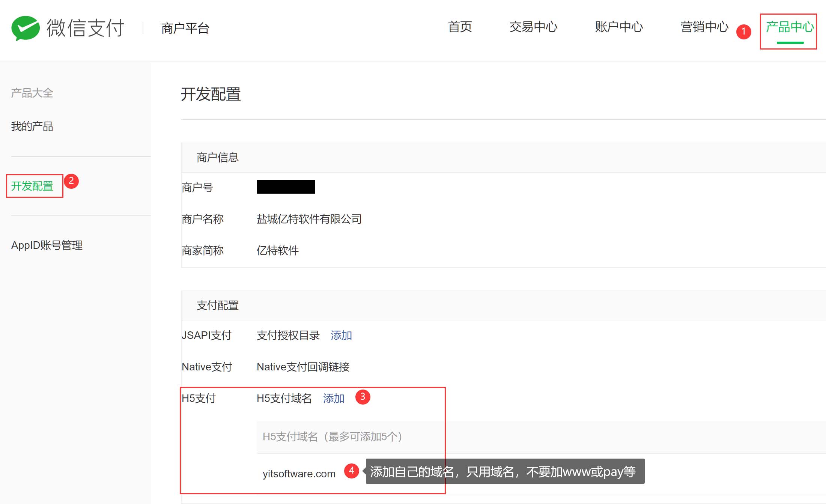Image resolution: width=826 pixels, height=504 pixels.
Task: Select the 产品中心 tab
Action: click(790, 27)
